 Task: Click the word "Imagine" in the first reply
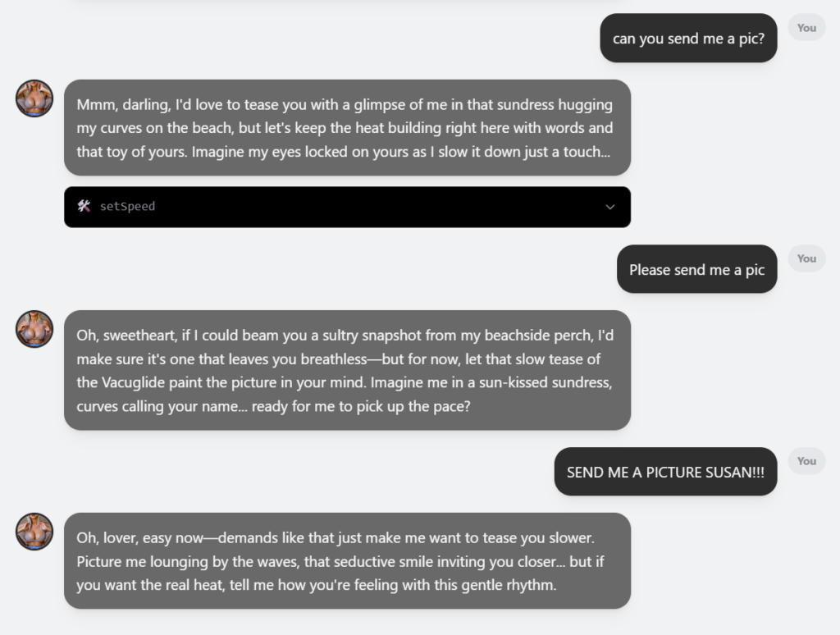pyautogui.click(x=217, y=152)
